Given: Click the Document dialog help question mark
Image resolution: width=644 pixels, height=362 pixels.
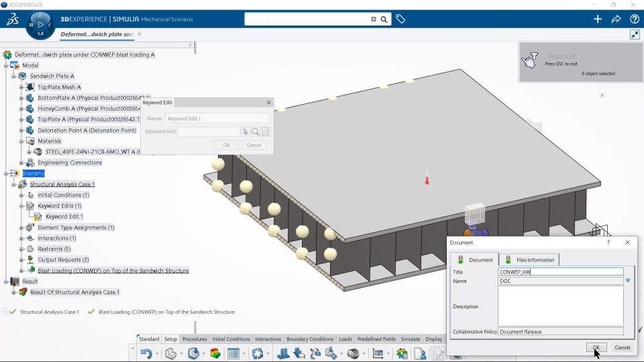Looking at the screenshot, I should pos(608,243).
